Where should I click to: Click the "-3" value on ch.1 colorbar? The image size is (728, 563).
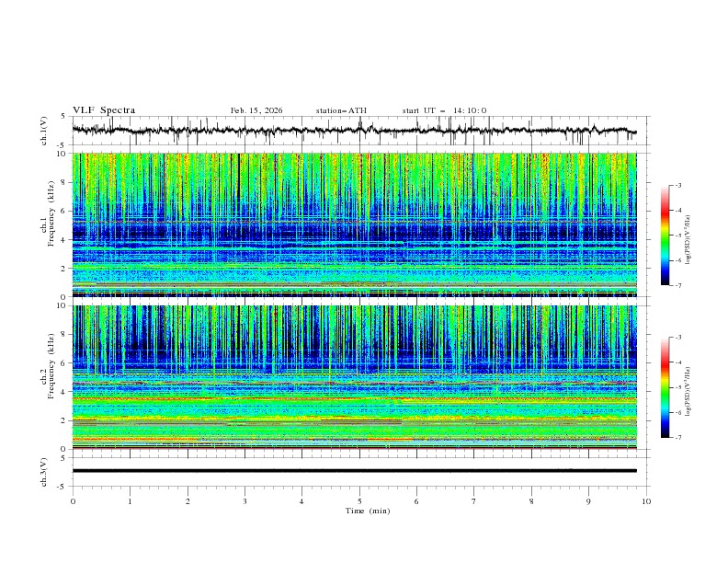pyautogui.click(x=678, y=185)
